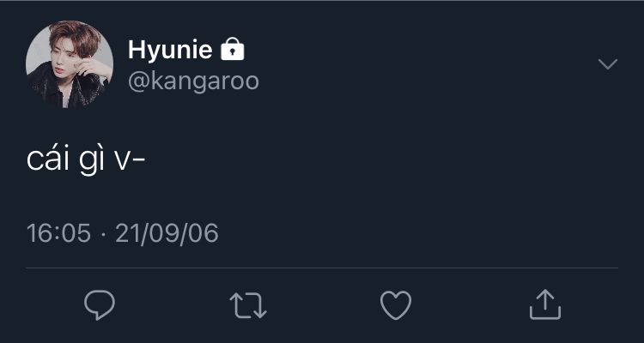
Task: Reply to the tweet by Hyunie
Action: 100,304
